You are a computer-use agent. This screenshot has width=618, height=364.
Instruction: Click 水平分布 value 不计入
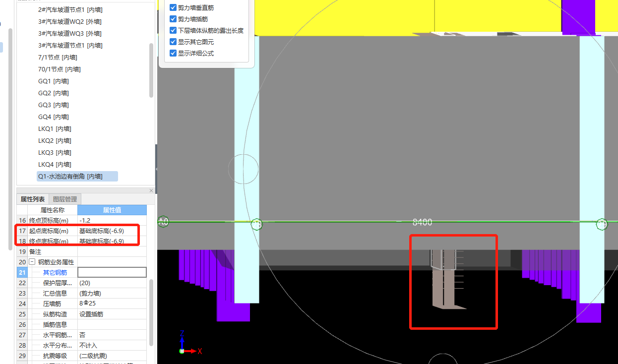[x=112, y=345]
